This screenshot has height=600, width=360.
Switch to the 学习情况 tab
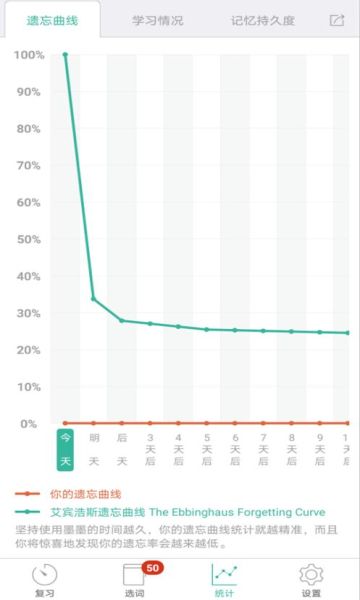point(158,20)
